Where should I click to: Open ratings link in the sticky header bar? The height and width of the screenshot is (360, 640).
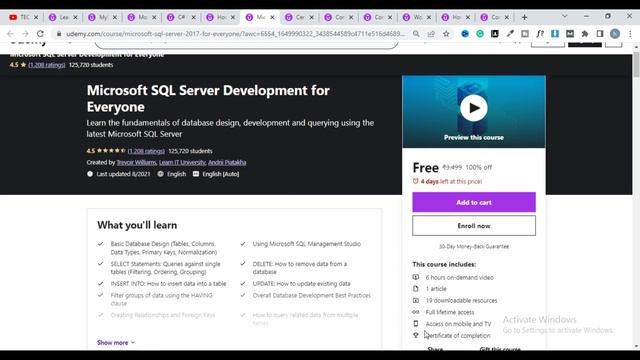pyautogui.click(x=47, y=65)
